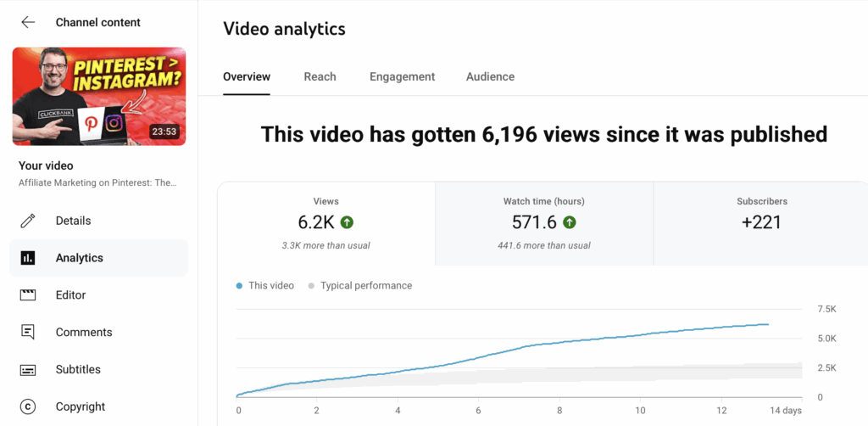The image size is (868, 426).
Task: Switch to the Engagement tab
Action: click(403, 76)
